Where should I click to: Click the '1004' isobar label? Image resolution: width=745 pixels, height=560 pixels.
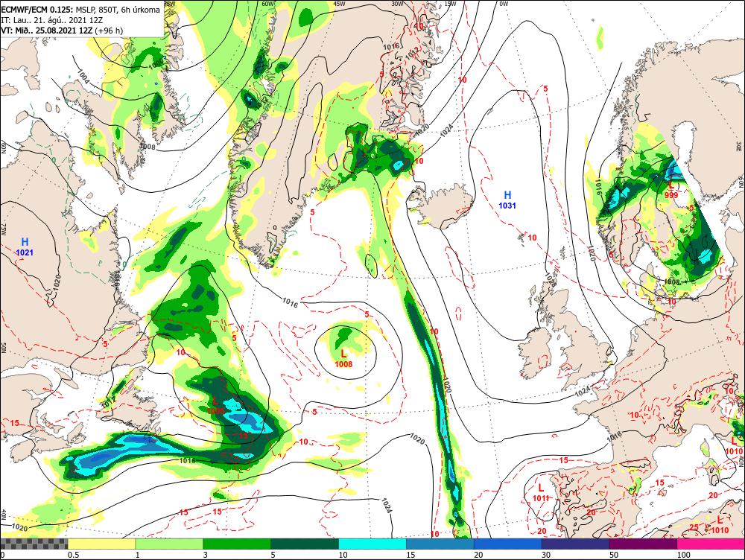pyautogui.click(x=83, y=78)
